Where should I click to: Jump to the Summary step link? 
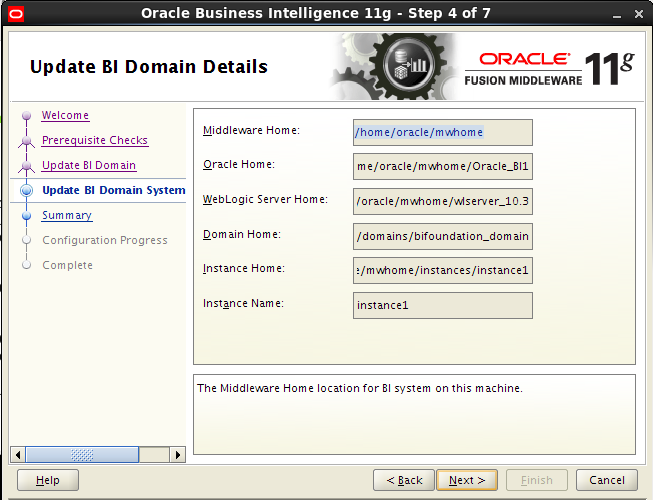tap(67, 215)
